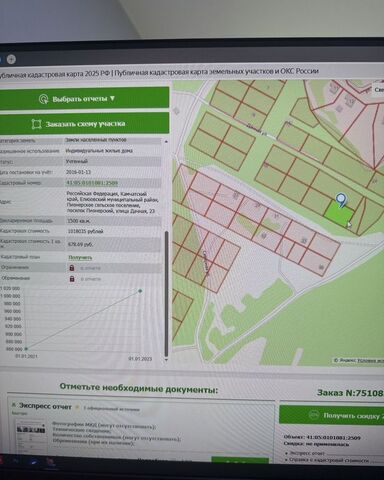Open the Получить link for кадастровый план

(x=80, y=257)
